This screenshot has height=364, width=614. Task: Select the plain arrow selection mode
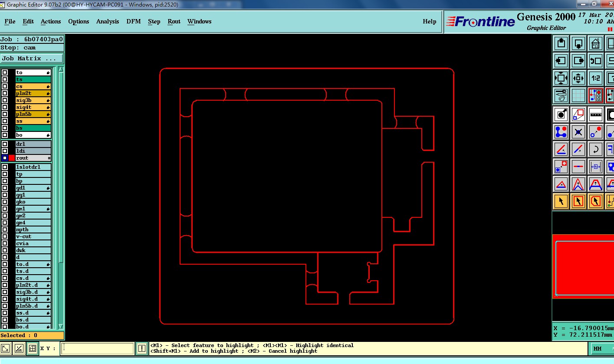pyautogui.click(x=561, y=201)
